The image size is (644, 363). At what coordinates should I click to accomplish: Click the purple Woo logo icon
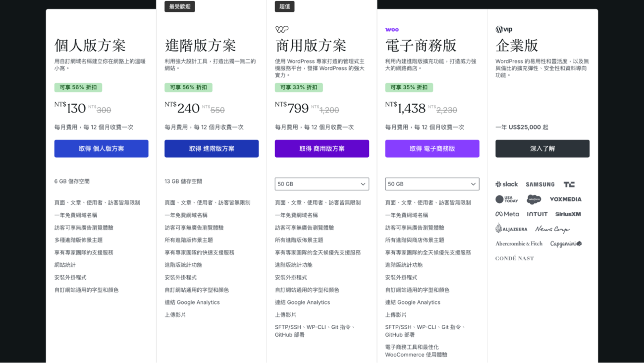391,29
